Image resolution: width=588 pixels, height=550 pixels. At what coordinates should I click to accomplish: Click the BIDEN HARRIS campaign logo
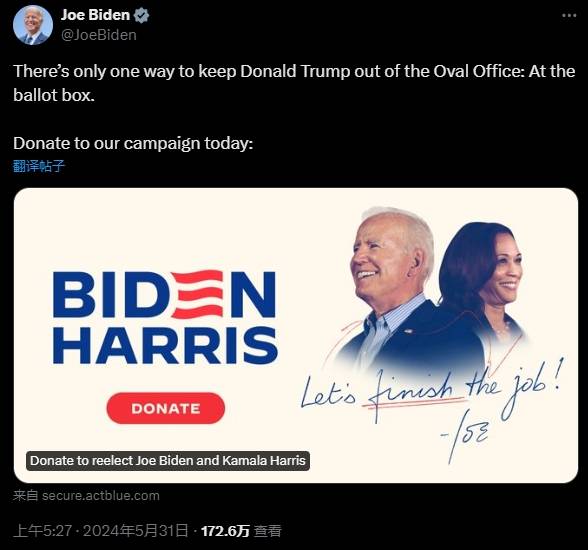click(165, 317)
